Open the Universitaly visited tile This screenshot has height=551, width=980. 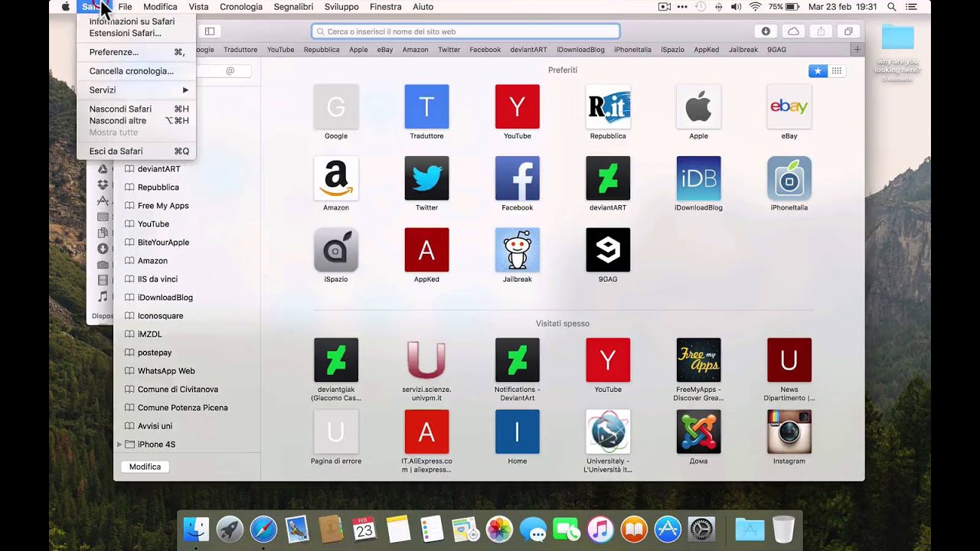(608, 432)
